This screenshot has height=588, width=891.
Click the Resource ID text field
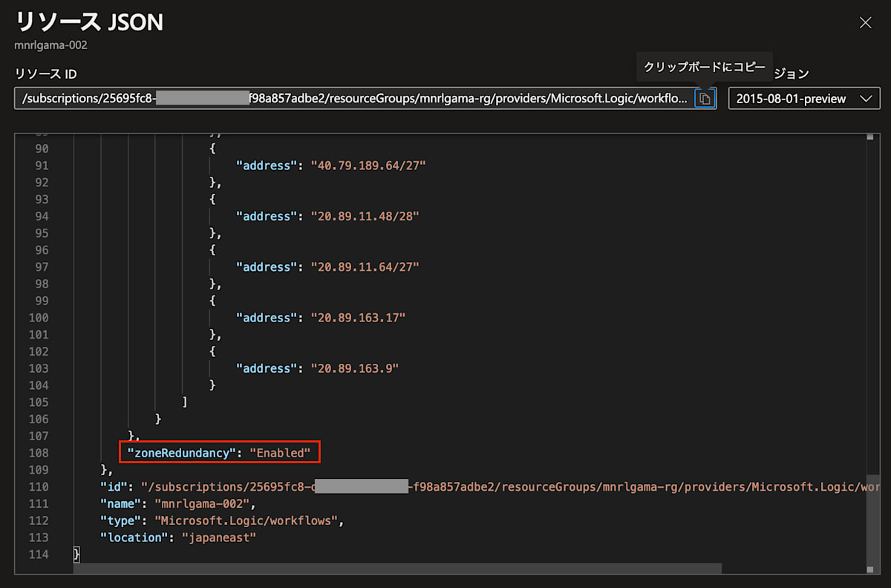(x=355, y=98)
